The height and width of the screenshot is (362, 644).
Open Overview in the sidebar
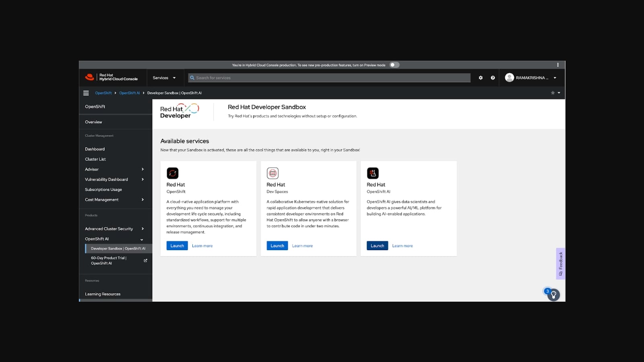click(x=93, y=122)
